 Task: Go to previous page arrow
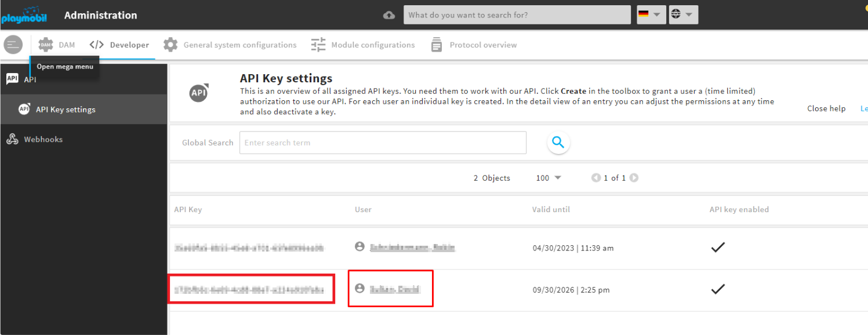595,178
